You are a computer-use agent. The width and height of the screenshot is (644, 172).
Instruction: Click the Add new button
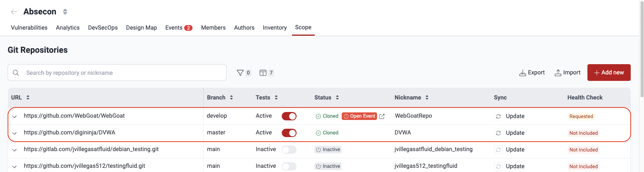(609, 73)
